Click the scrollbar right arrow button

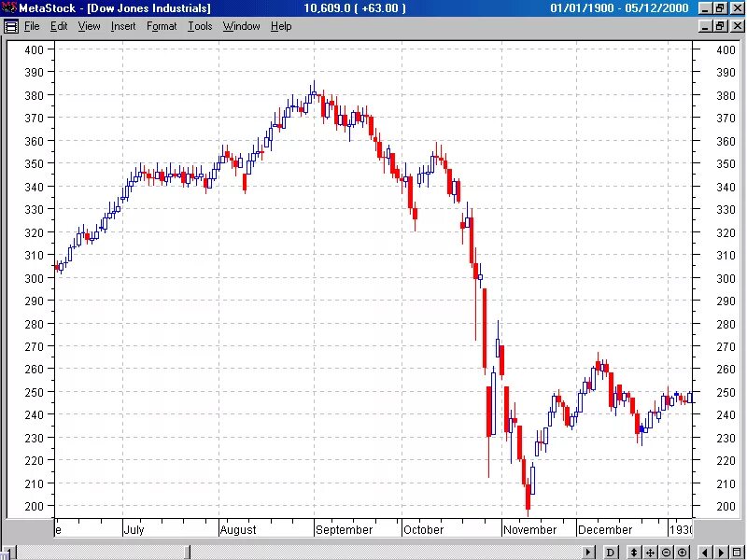click(x=589, y=553)
